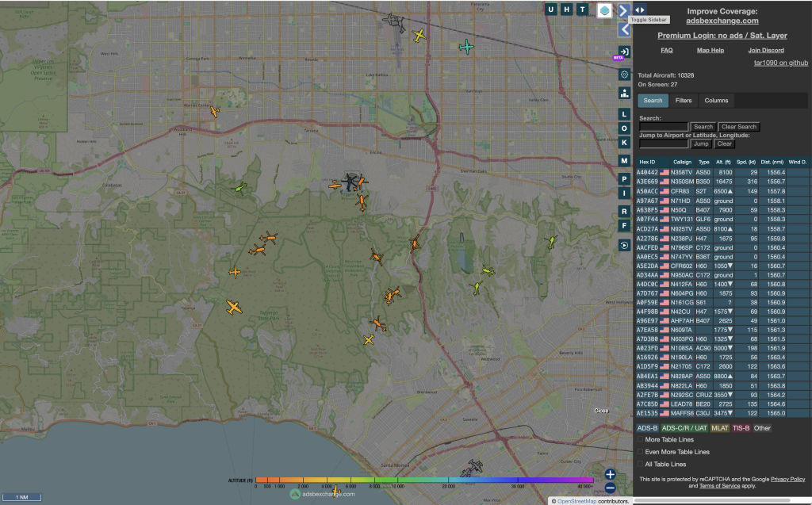Check the Even More Table Lines box
The image size is (812, 505).
click(x=641, y=452)
